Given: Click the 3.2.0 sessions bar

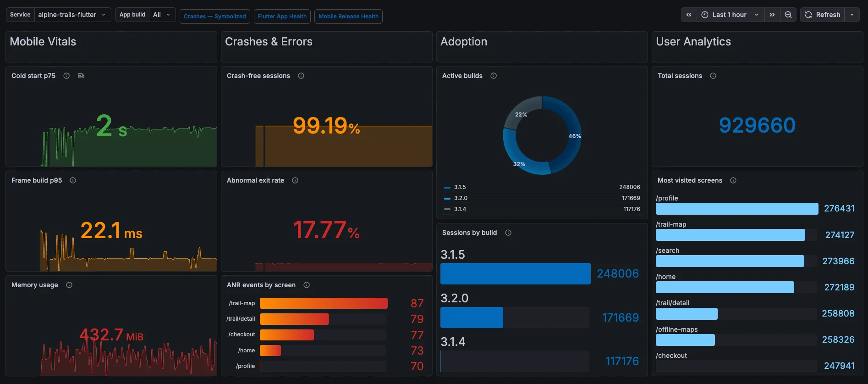Looking at the screenshot, I should pyautogui.click(x=472, y=317).
